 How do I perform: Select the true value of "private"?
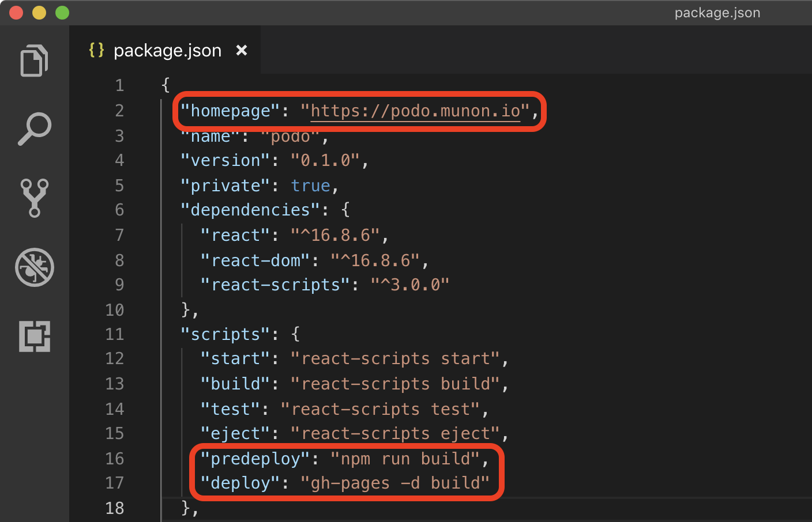coord(310,185)
